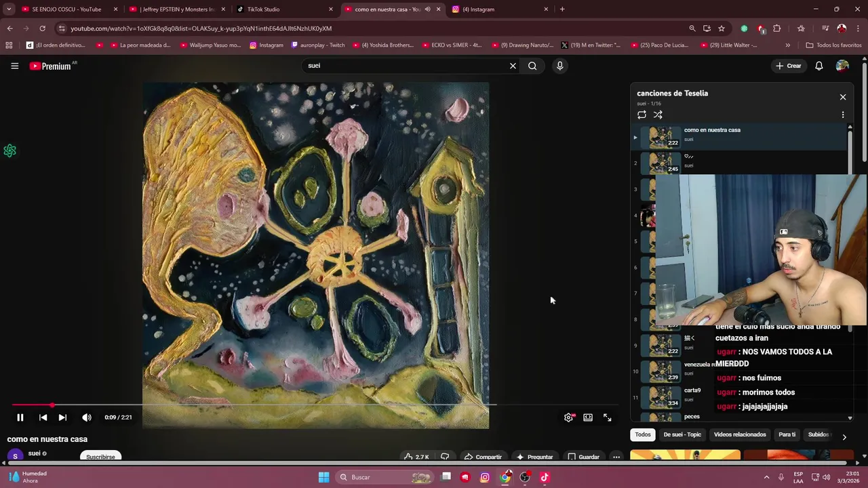This screenshot has width=868, height=488.
Task: Open playlist three-dot options menu
Action: click(843, 115)
